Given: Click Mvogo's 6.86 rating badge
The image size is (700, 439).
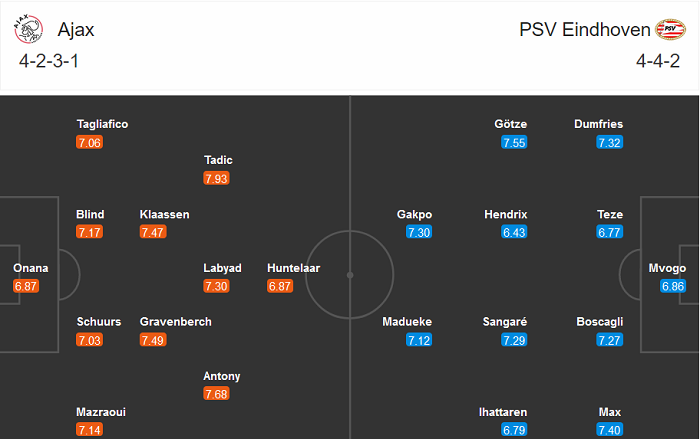Looking at the screenshot, I should pyautogui.click(x=673, y=286).
